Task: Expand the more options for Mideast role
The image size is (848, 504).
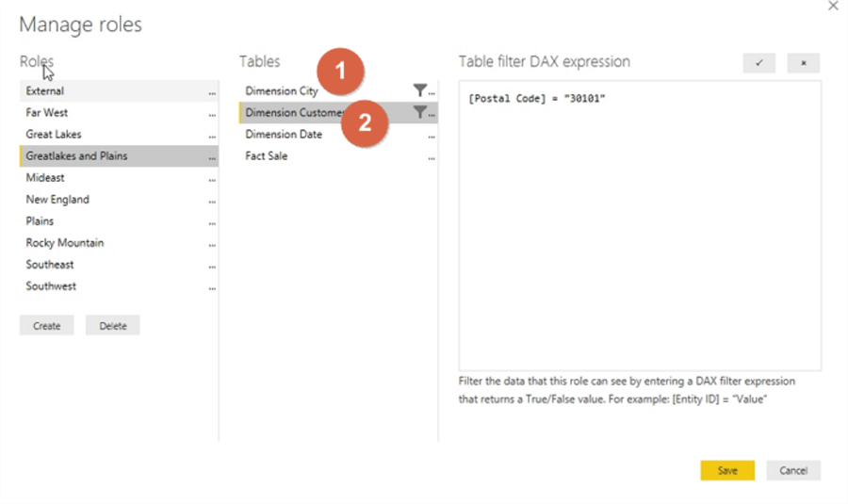Action: point(212,179)
